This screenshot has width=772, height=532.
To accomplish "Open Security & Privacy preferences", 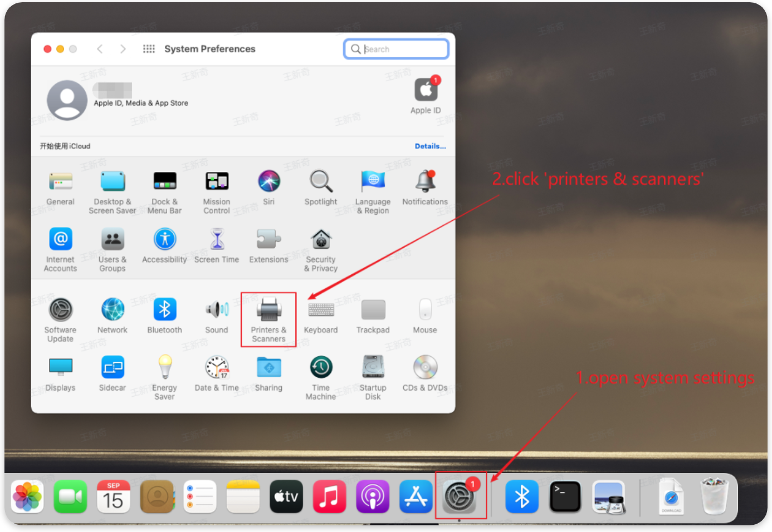I will (x=321, y=239).
